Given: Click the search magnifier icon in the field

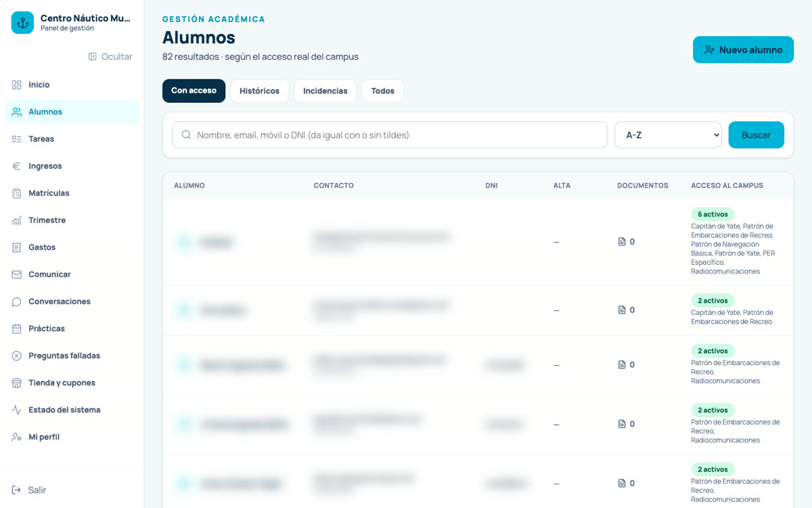Looking at the screenshot, I should pos(186,135).
